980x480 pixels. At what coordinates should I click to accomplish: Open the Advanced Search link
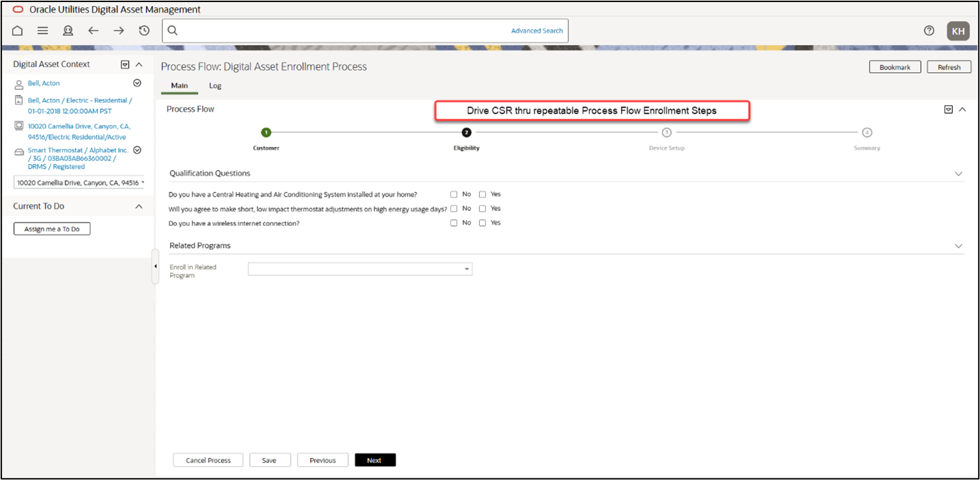point(537,31)
